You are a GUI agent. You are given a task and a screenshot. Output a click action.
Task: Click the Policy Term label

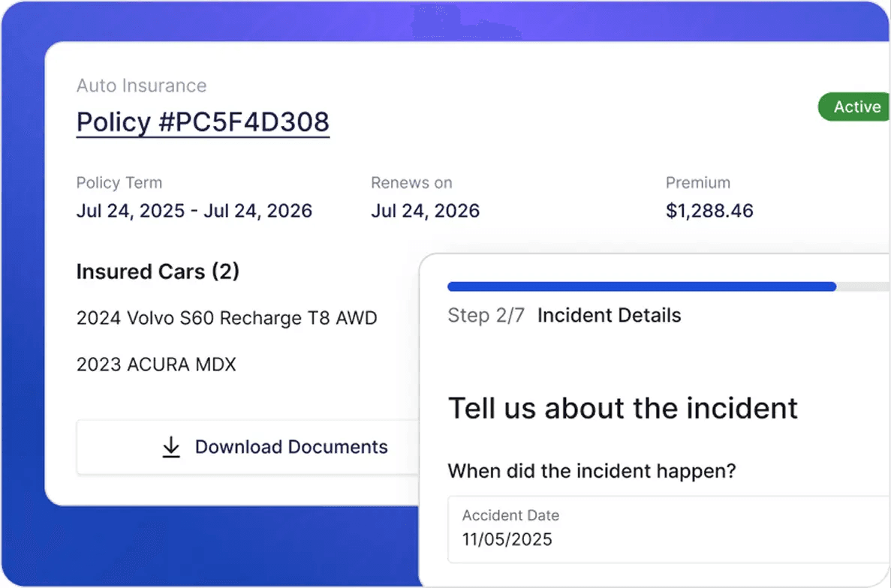(x=119, y=183)
